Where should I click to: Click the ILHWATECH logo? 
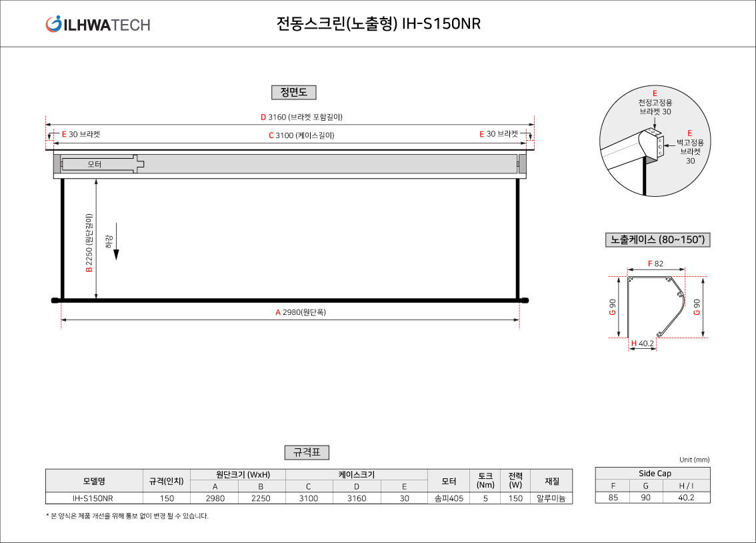tap(98, 25)
